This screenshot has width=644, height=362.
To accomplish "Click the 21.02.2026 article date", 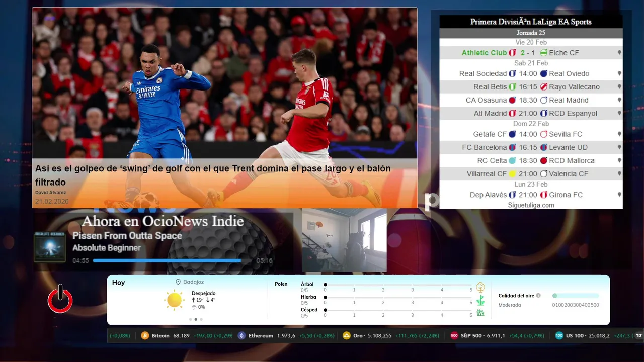I will click(52, 201).
